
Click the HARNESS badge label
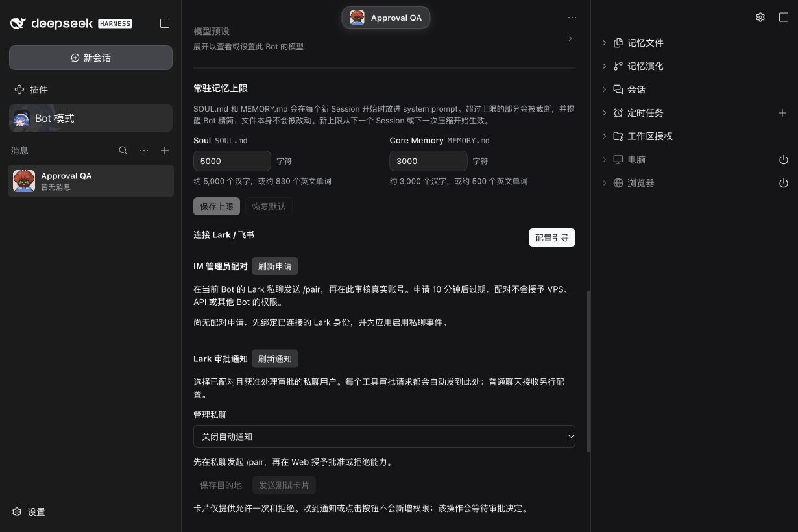(115, 23)
